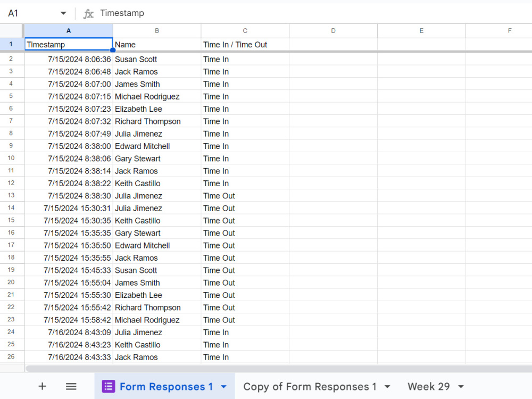Screen dimensions: 532x399
Task: Click James Smith in row 4
Action: click(x=157, y=84)
